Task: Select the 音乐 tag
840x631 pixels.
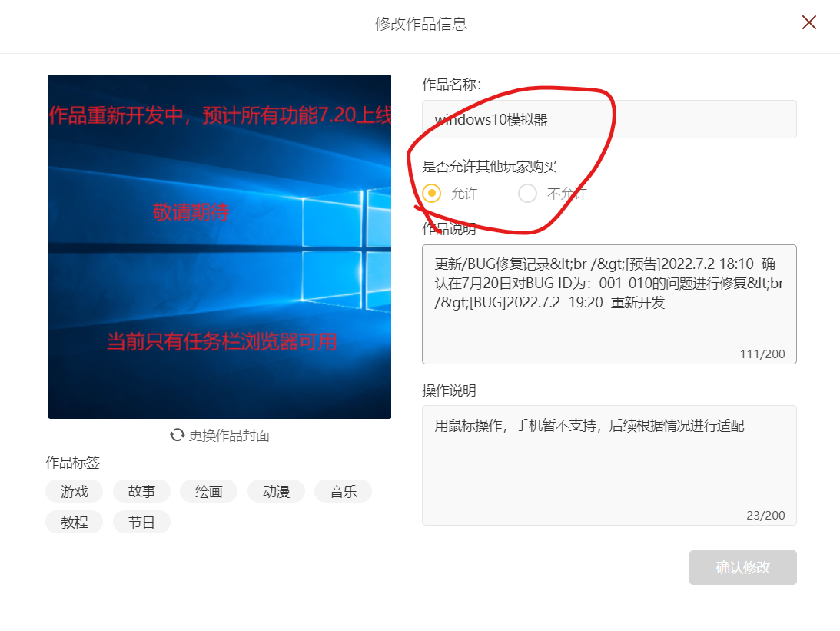Action: 343,491
